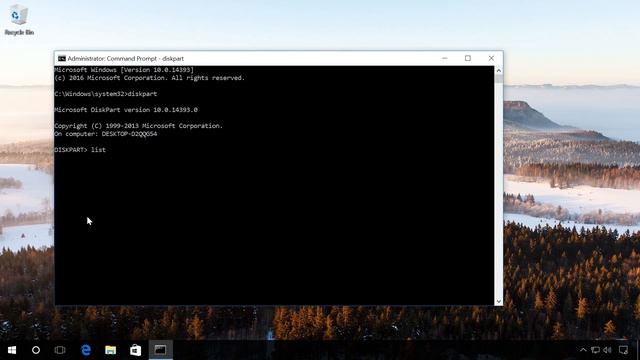The width and height of the screenshot is (640, 360).
Task: Click 'Microsoft Windows [Version 10.0.14393]' line
Action: [x=124, y=70]
